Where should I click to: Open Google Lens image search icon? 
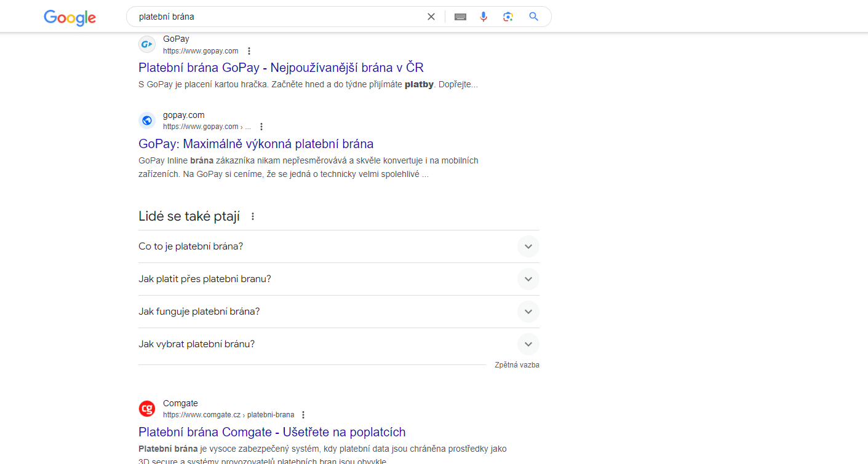tap(508, 17)
